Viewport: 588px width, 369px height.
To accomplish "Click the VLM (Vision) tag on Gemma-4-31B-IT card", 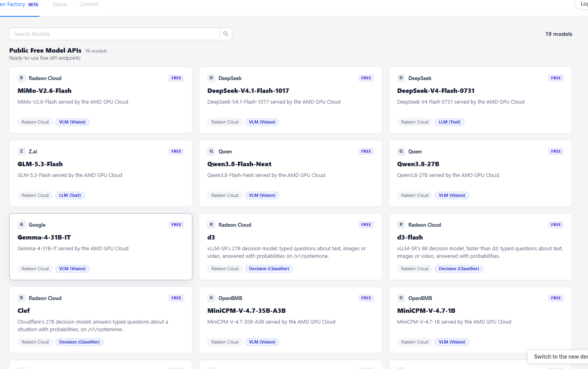I will 73,269.
